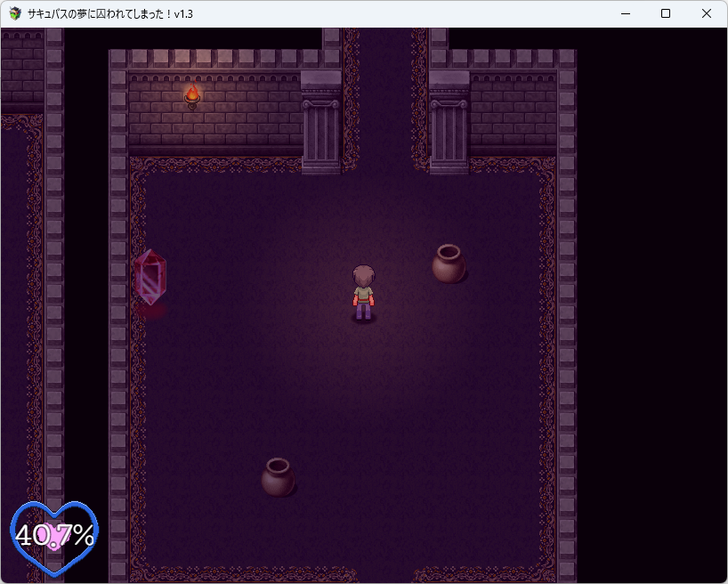Click the burning wall torch

click(x=192, y=95)
